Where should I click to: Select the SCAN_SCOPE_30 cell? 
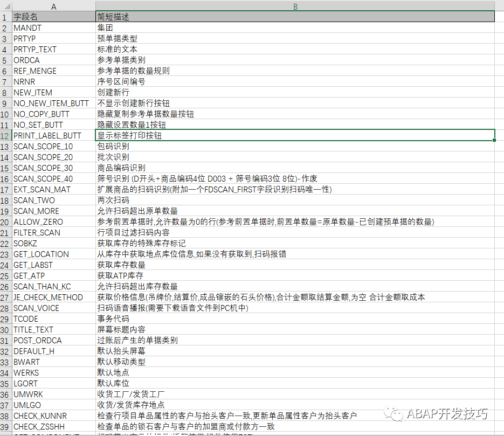click(x=54, y=168)
